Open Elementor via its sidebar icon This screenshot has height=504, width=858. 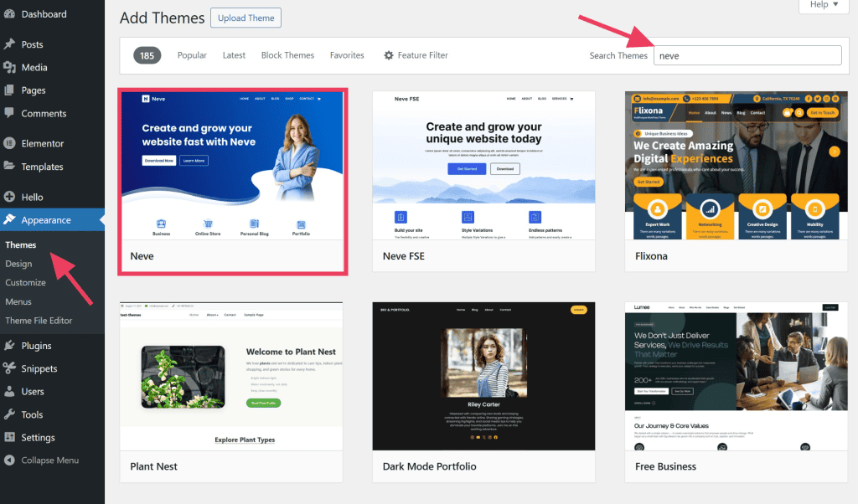(12, 143)
